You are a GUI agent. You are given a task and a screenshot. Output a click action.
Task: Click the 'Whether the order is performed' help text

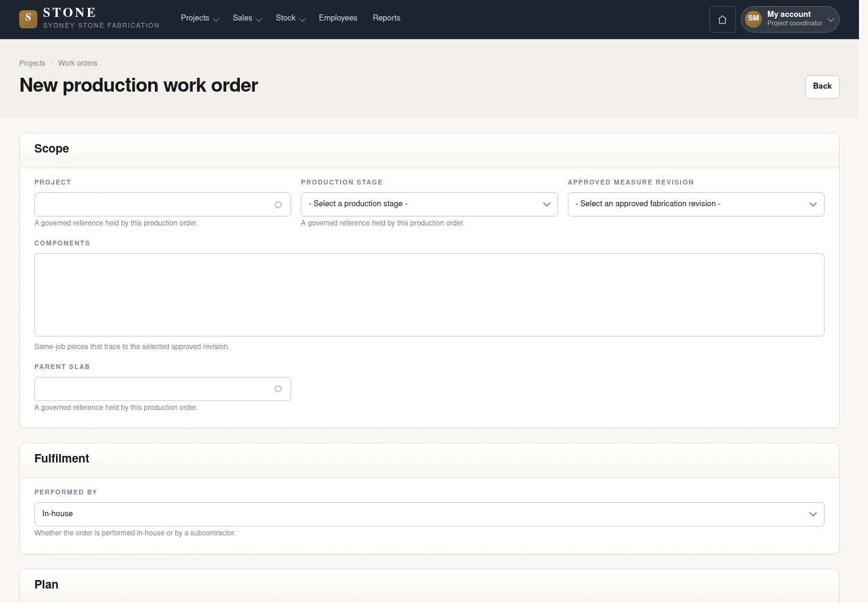click(x=135, y=533)
